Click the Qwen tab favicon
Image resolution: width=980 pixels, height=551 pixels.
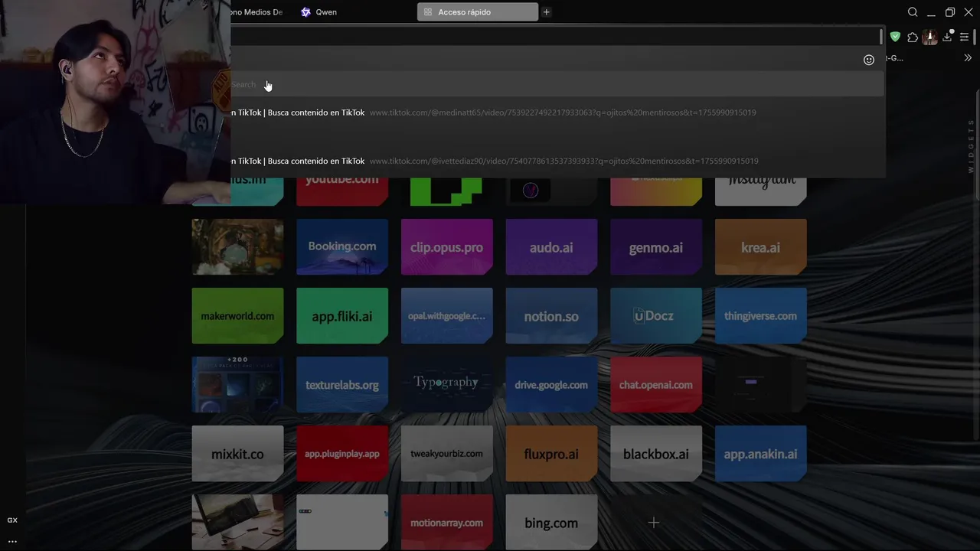click(306, 12)
